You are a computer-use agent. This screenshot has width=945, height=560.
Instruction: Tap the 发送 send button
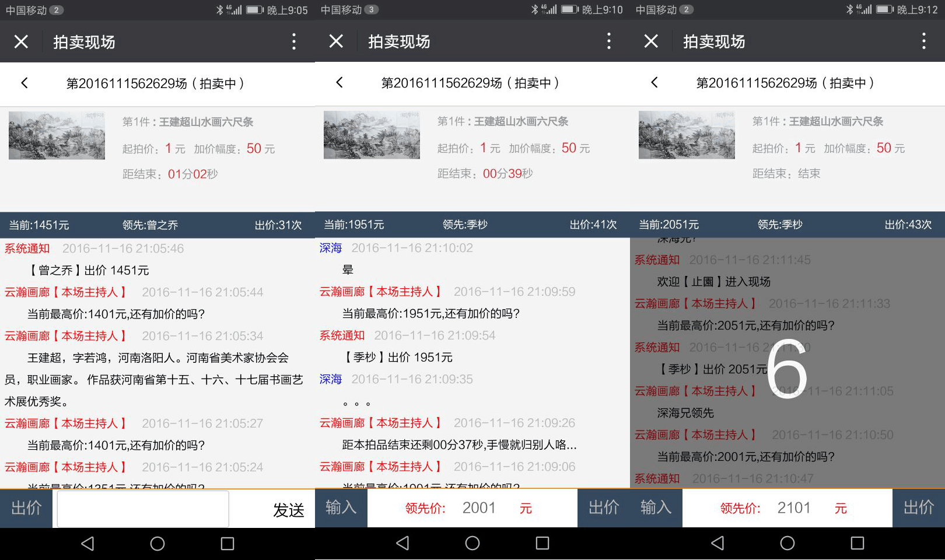click(288, 510)
